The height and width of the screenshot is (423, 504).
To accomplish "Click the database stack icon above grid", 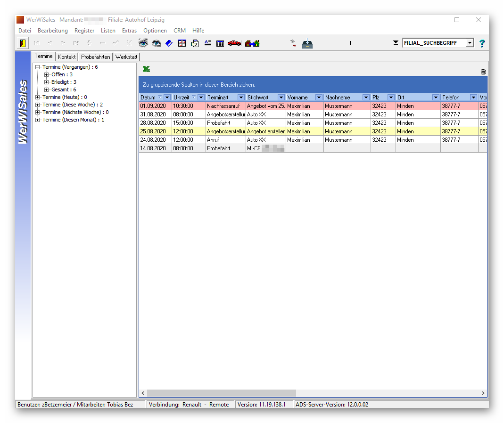I will (483, 72).
